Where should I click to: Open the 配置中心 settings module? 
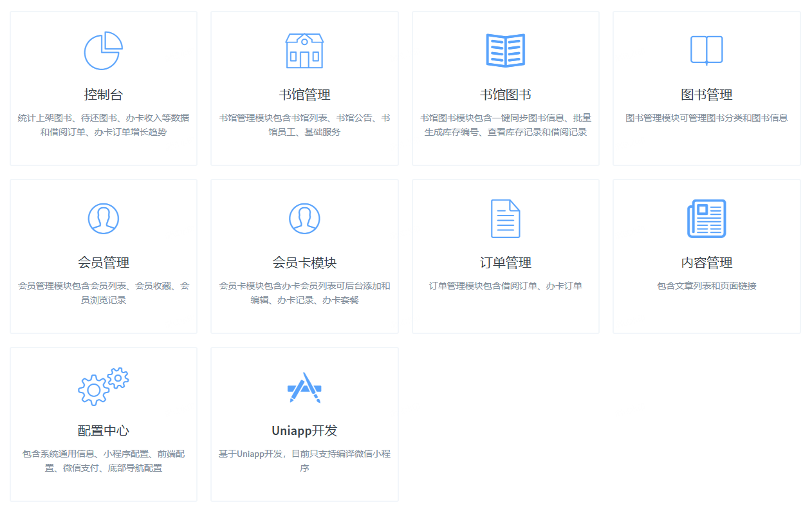tap(102, 429)
